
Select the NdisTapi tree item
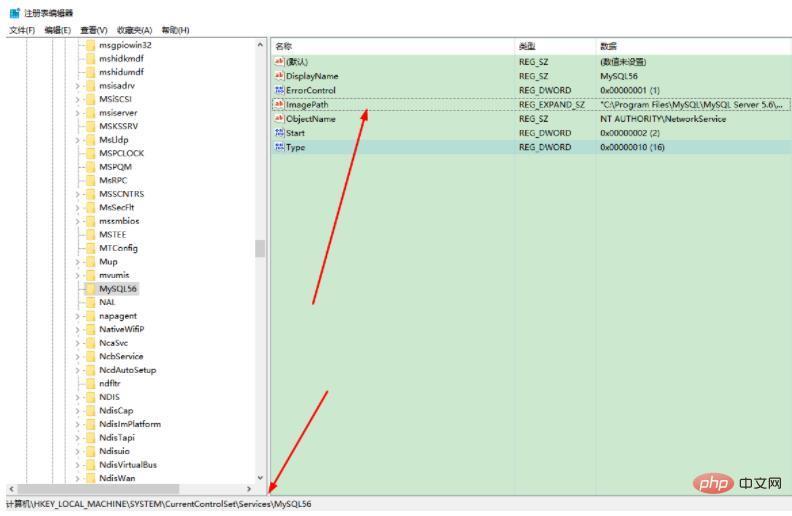[x=117, y=438]
